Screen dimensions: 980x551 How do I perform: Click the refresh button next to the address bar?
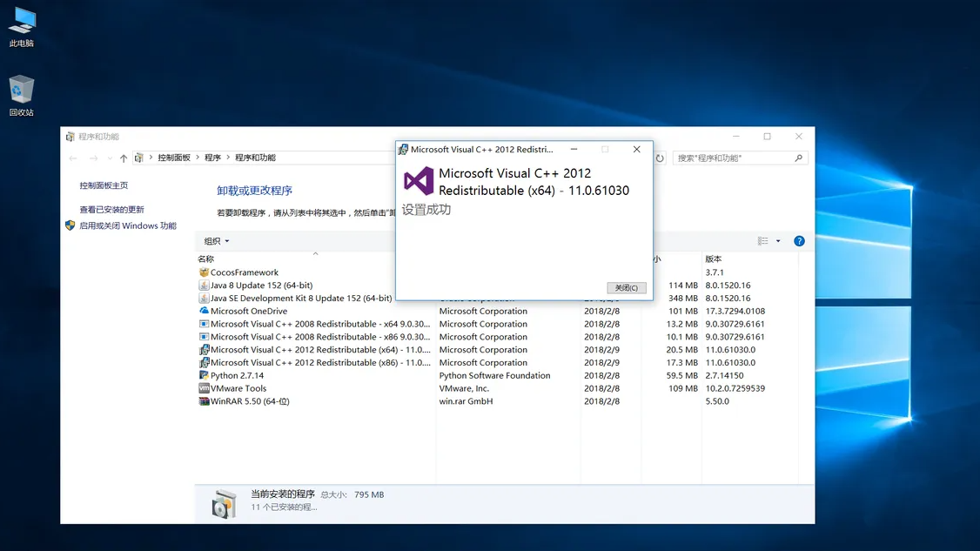tap(660, 158)
